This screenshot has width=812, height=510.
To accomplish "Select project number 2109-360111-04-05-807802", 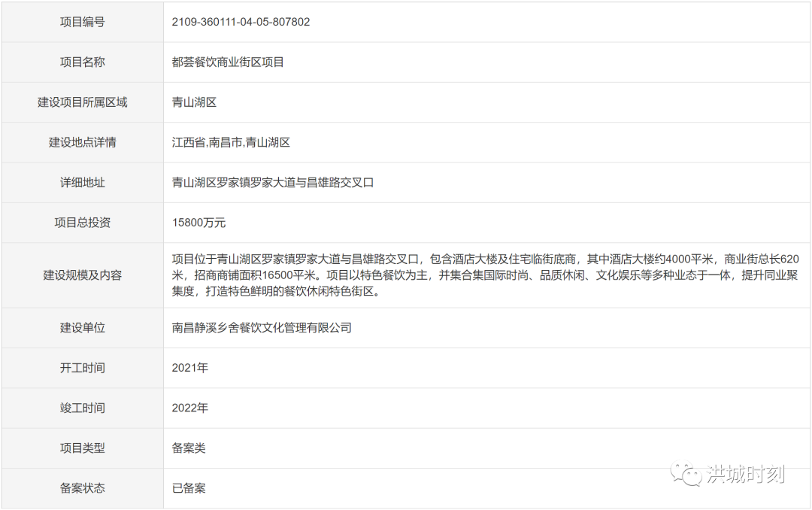I will click(241, 22).
